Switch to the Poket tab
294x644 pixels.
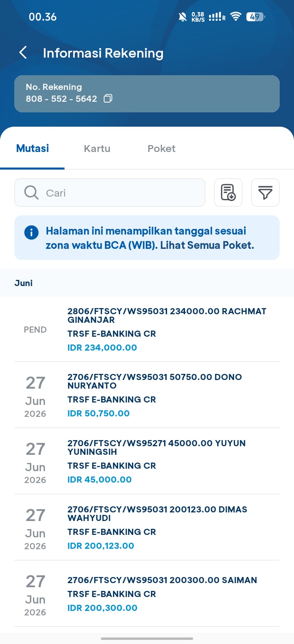(161, 149)
